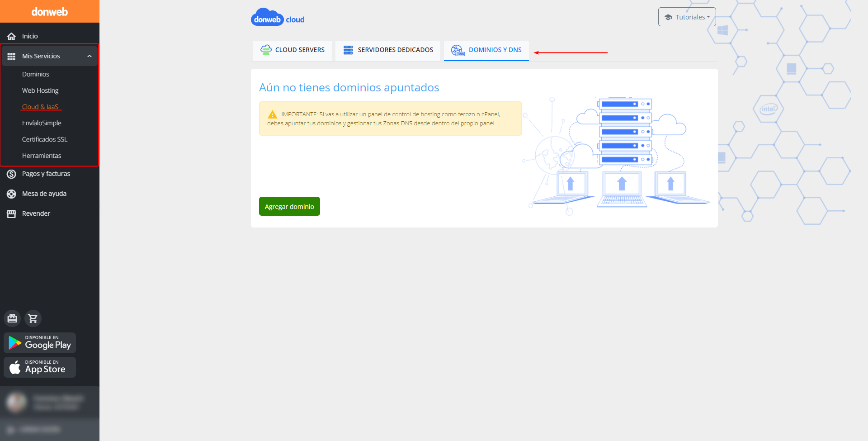Click the store icon for Revender

point(11,213)
